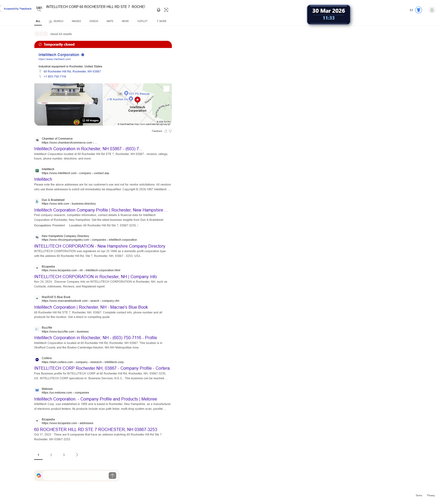Click the Dun & Bradstreet site favicon
Viewport: 444px width, 500px height.
point(37,202)
